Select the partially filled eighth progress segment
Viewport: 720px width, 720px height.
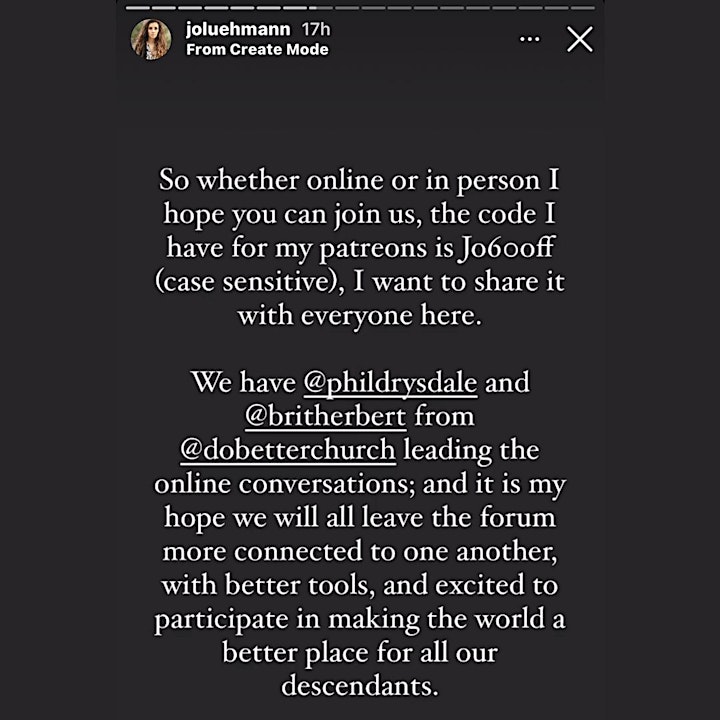pyautogui.click(x=321, y=8)
